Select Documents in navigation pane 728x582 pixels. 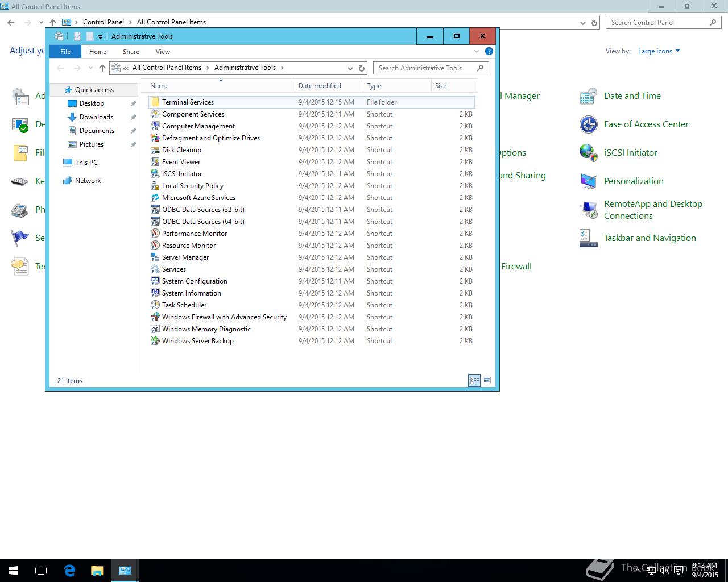pos(97,131)
